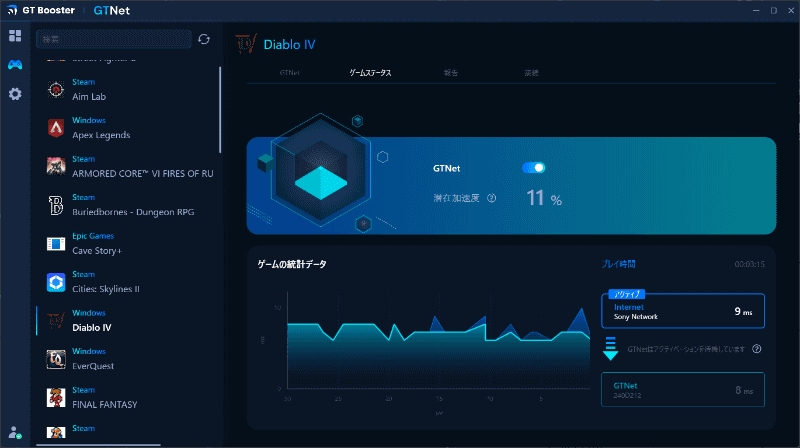
Task: Show help for potential acceleration
Action: pyautogui.click(x=491, y=198)
